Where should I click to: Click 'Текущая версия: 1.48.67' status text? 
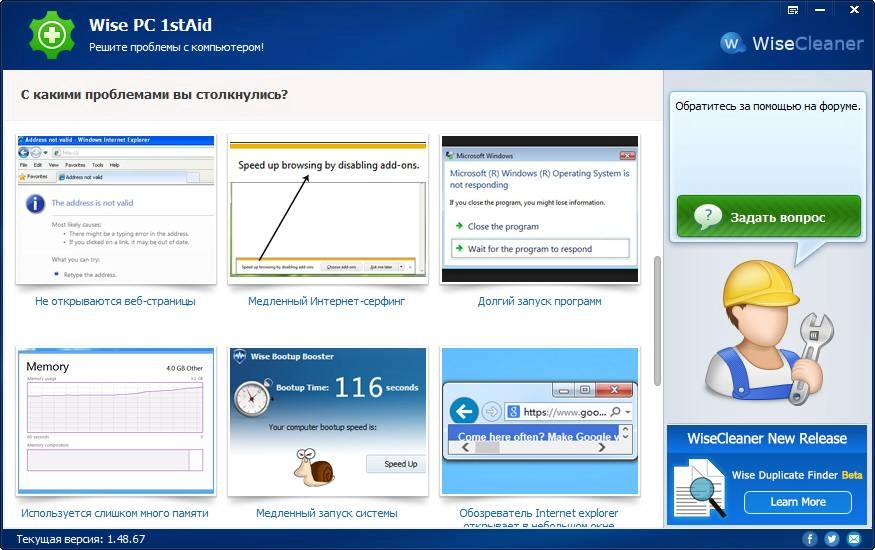(80, 539)
